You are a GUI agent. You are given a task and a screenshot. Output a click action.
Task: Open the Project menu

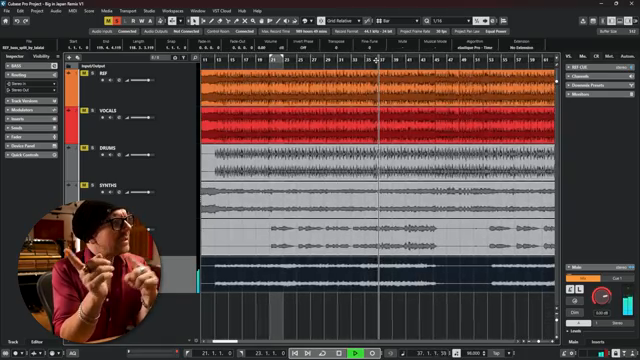click(37, 11)
